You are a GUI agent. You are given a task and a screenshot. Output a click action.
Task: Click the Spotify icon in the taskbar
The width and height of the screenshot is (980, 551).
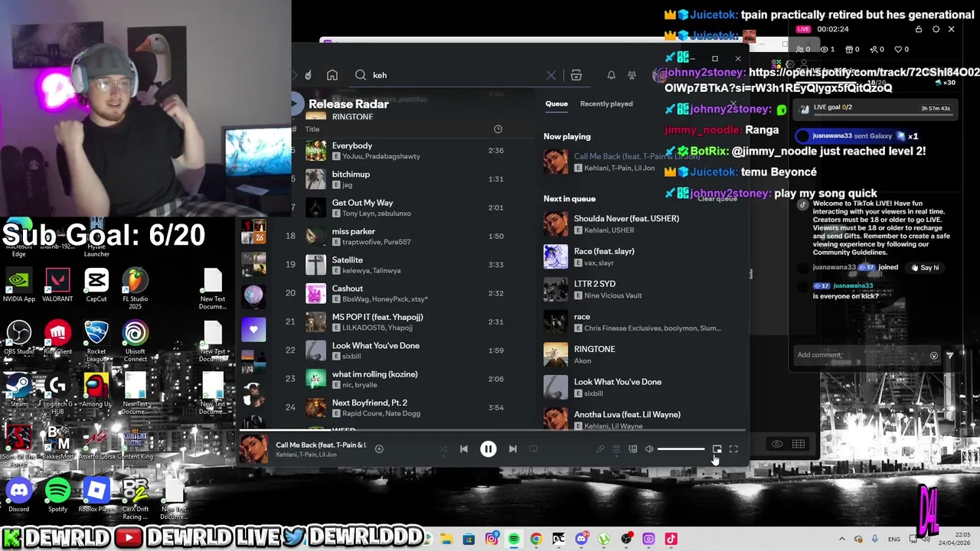tap(514, 539)
